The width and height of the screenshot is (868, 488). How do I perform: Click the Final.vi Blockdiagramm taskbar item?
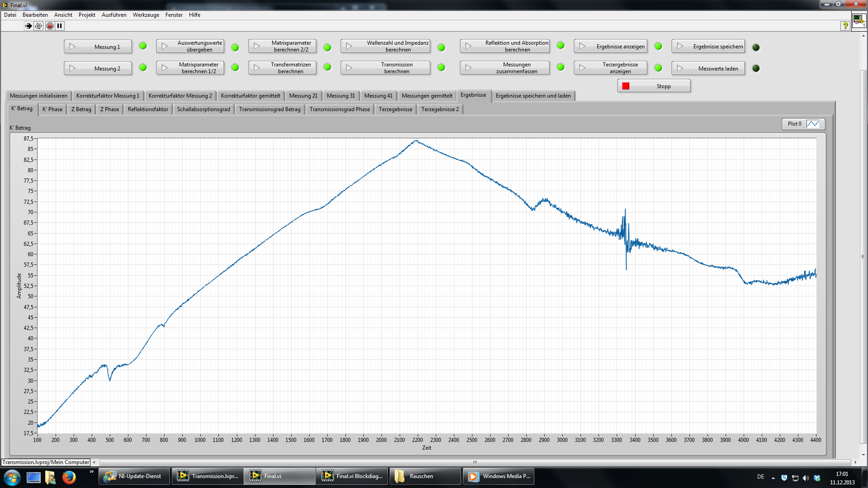pyautogui.click(x=352, y=476)
